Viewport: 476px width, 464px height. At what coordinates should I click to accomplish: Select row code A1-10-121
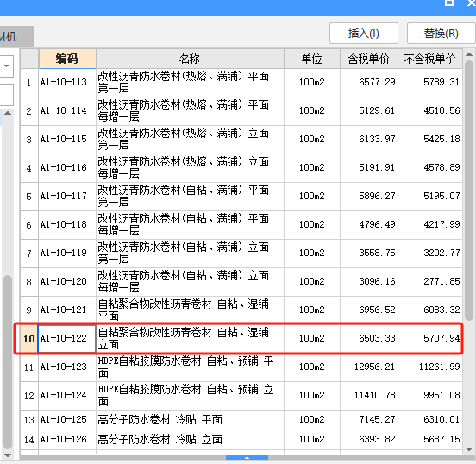click(64, 310)
